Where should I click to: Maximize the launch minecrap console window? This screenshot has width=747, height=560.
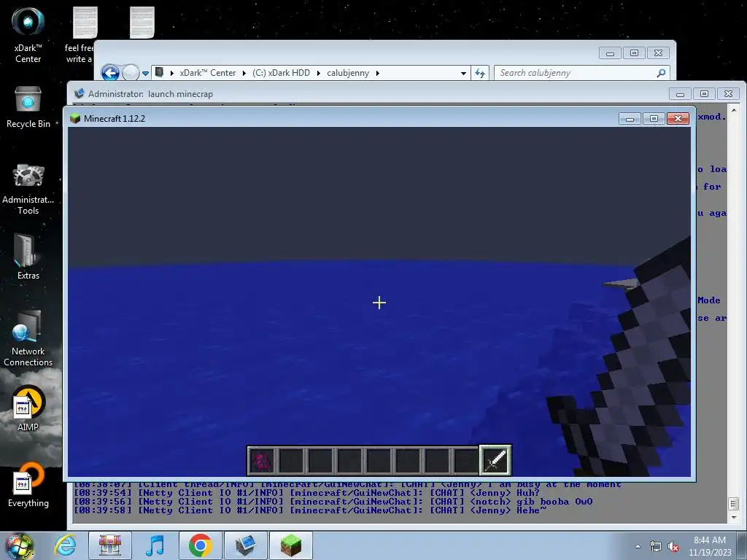704,94
